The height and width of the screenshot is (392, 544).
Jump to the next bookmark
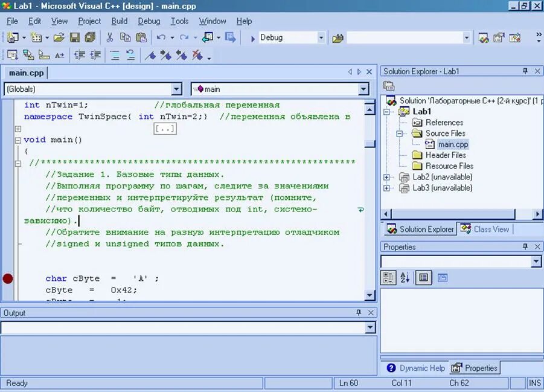(x=166, y=55)
